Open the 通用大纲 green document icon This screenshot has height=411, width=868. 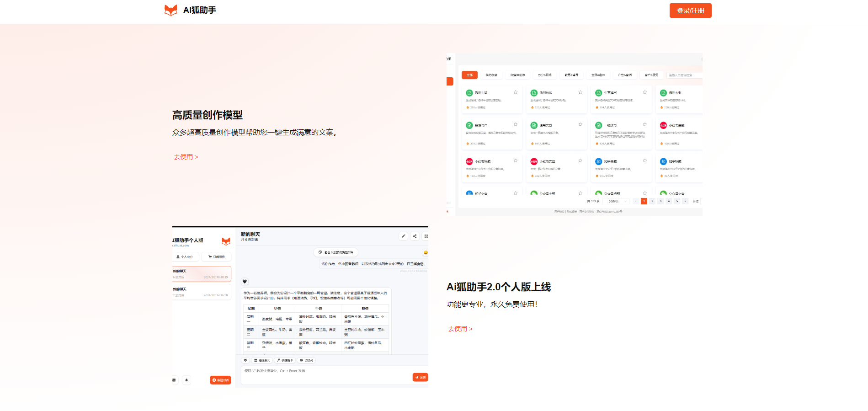pyautogui.click(x=663, y=93)
